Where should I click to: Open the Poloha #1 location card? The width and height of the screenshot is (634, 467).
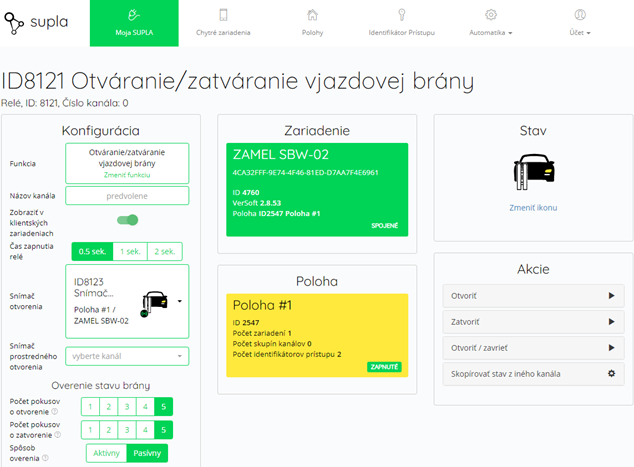point(317,336)
